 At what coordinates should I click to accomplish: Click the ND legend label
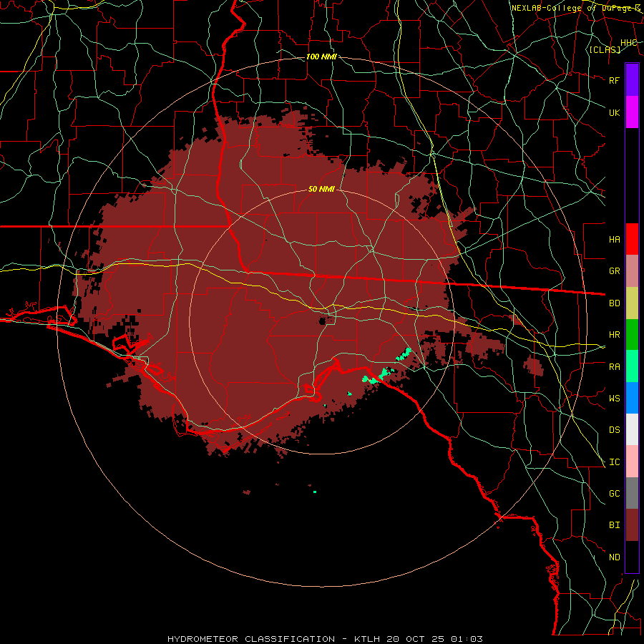tap(615, 557)
